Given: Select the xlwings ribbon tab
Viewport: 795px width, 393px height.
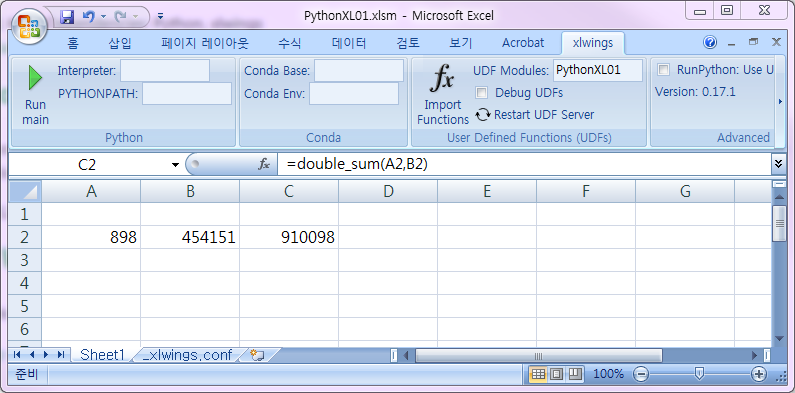Looking at the screenshot, I should [593, 43].
